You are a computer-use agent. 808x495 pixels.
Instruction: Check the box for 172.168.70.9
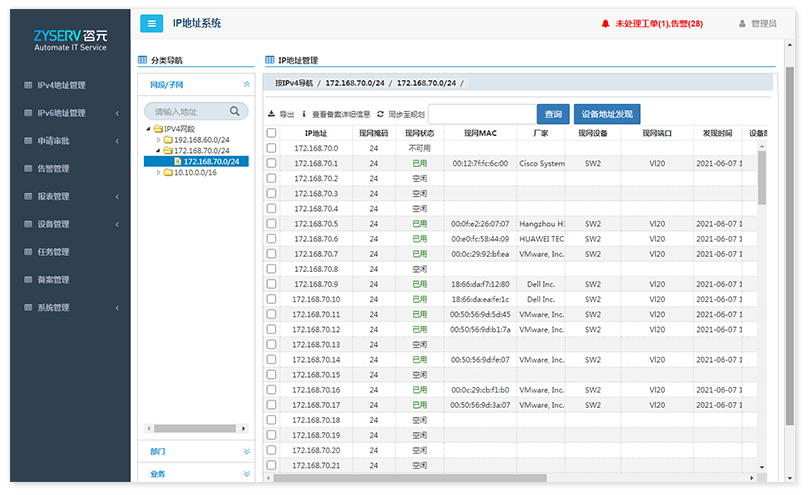pos(272,284)
